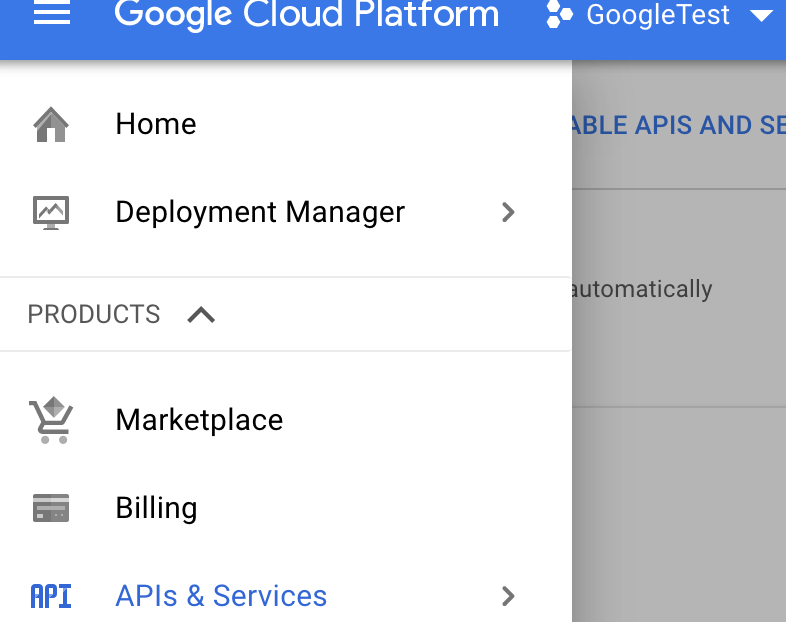The width and height of the screenshot is (786, 622).
Task: Click the partially hidden Enable APIs and Services link
Action: [x=678, y=126]
